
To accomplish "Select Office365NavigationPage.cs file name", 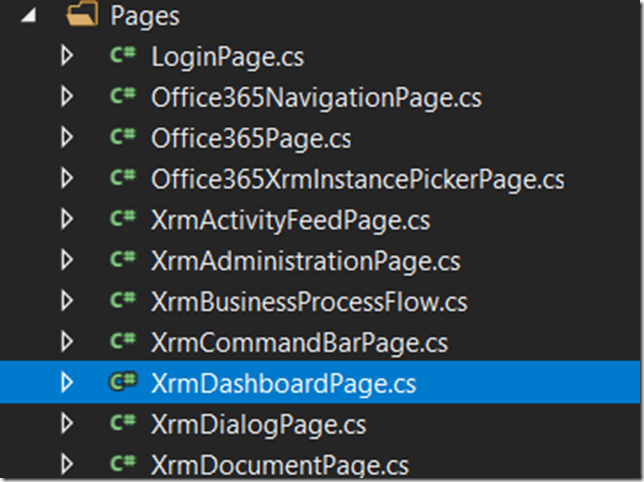I will (x=317, y=99).
